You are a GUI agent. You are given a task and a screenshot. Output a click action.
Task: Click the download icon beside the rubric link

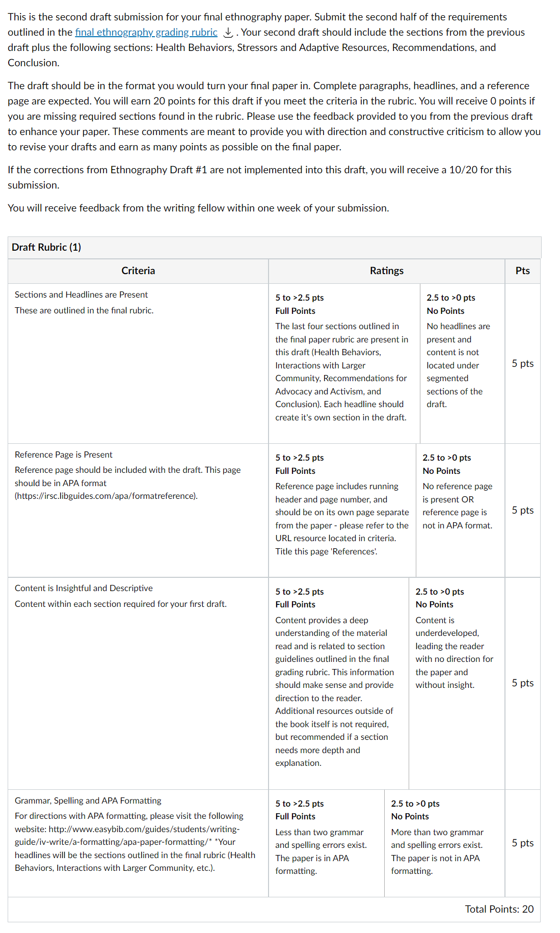click(229, 33)
